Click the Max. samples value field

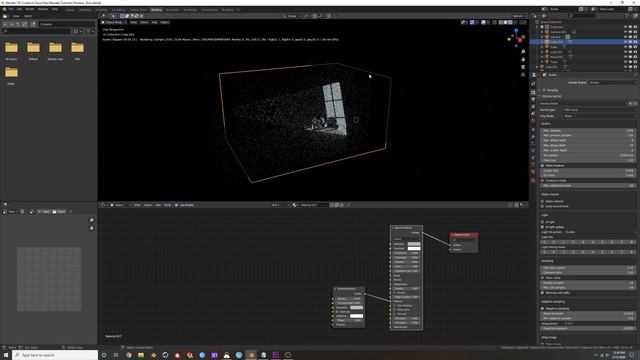click(x=588, y=131)
